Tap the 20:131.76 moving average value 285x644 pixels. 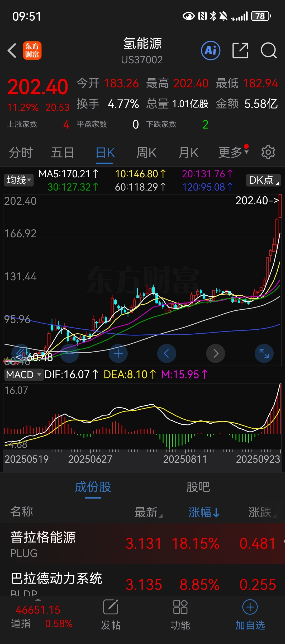point(207,174)
